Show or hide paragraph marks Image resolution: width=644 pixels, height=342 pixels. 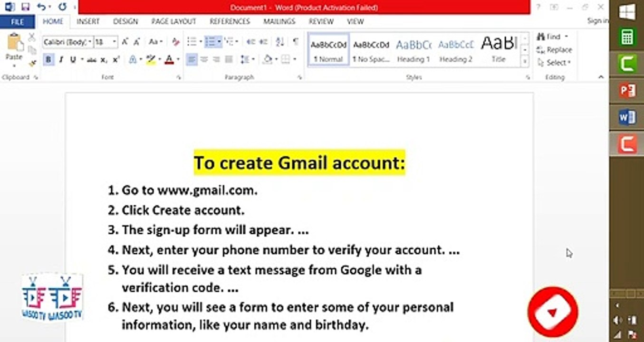pyautogui.click(x=296, y=42)
